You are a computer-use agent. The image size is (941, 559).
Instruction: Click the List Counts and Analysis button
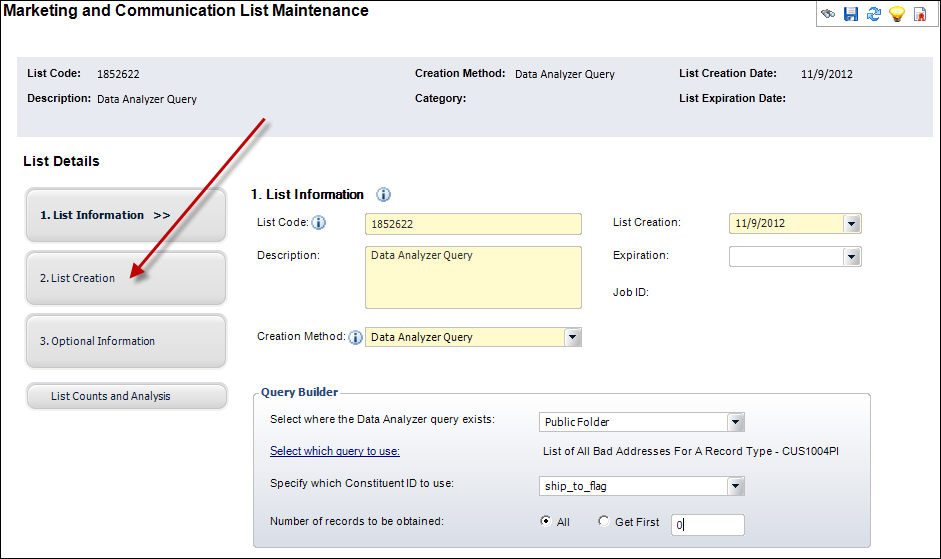(126, 396)
